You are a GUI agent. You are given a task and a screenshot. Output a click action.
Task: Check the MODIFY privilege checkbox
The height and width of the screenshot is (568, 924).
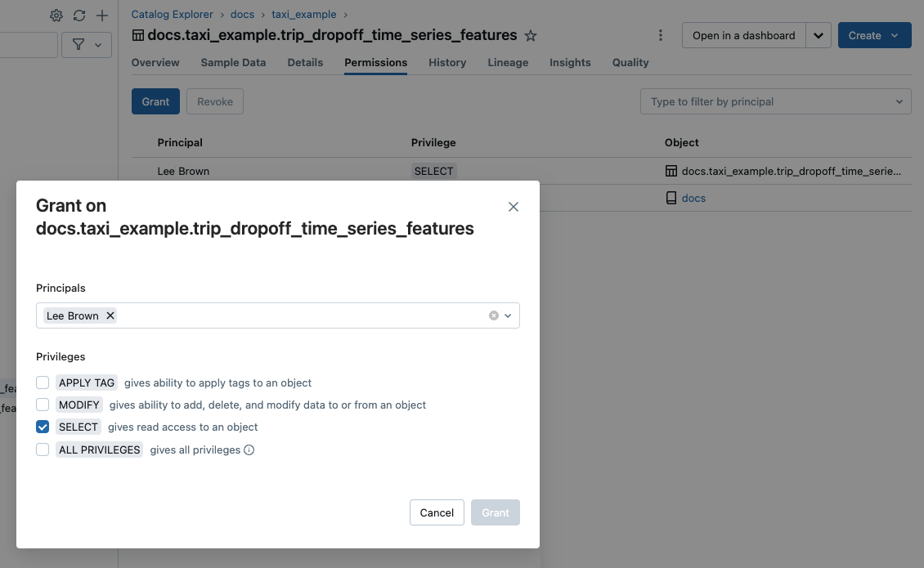[43, 404]
